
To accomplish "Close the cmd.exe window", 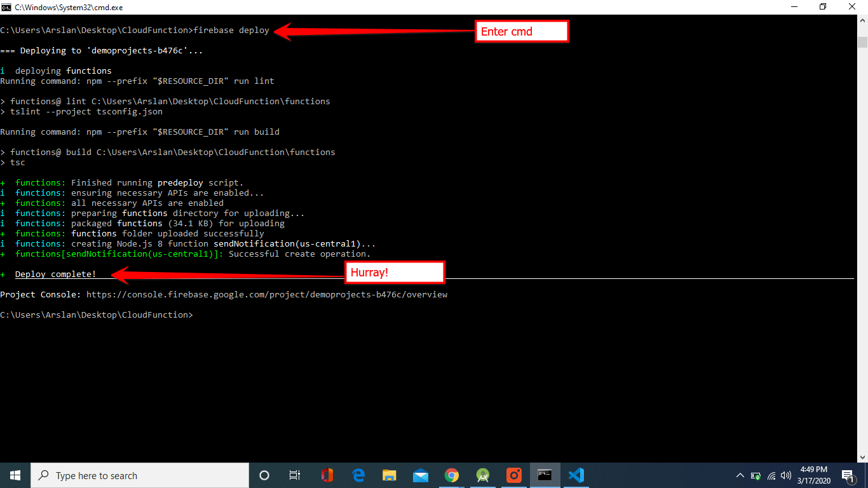I will point(853,7).
